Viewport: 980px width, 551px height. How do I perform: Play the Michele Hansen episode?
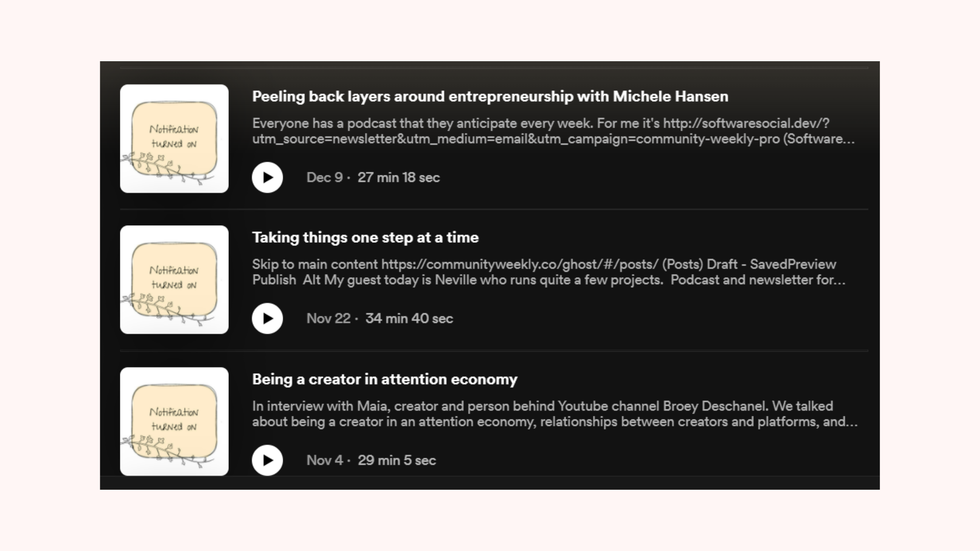(267, 178)
